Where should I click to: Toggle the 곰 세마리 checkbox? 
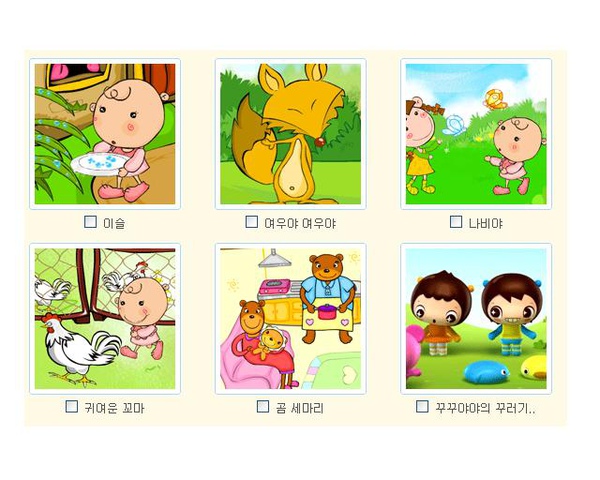[x=262, y=407]
